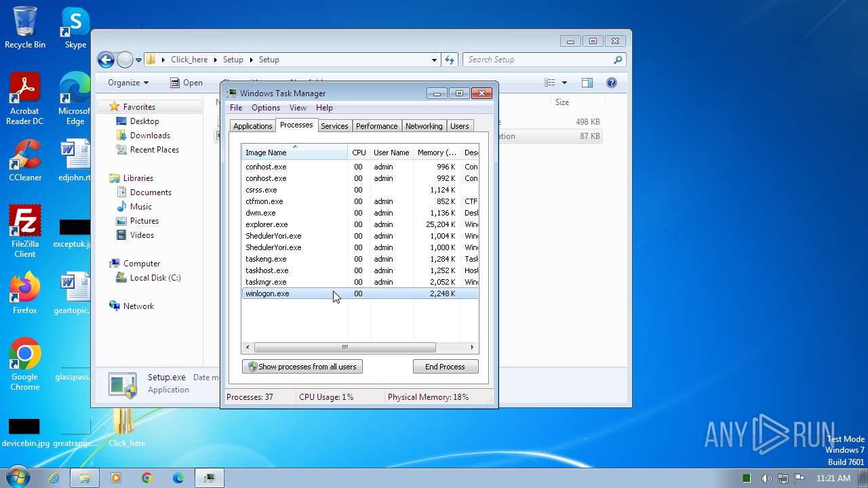
Task: Select Local Disk (C:) in sidebar
Action: click(x=155, y=278)
